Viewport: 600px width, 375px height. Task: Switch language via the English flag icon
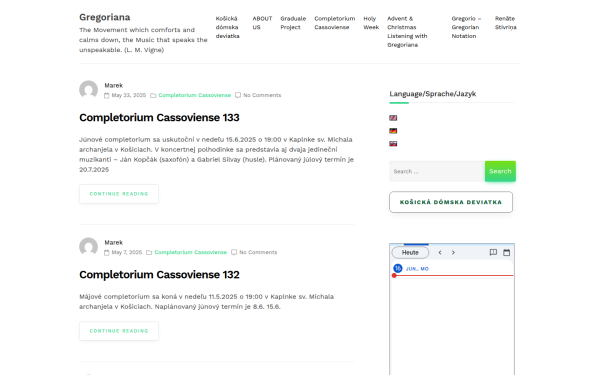click(393, 118)
